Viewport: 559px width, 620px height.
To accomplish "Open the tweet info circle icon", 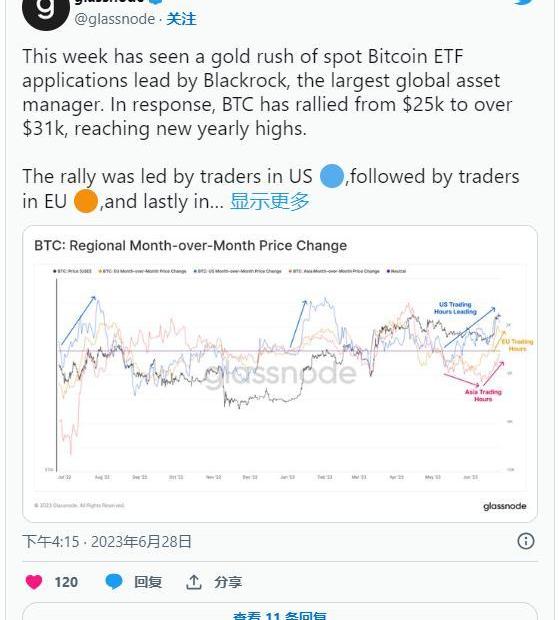I will pyautogui.click(x=526, y=541).
